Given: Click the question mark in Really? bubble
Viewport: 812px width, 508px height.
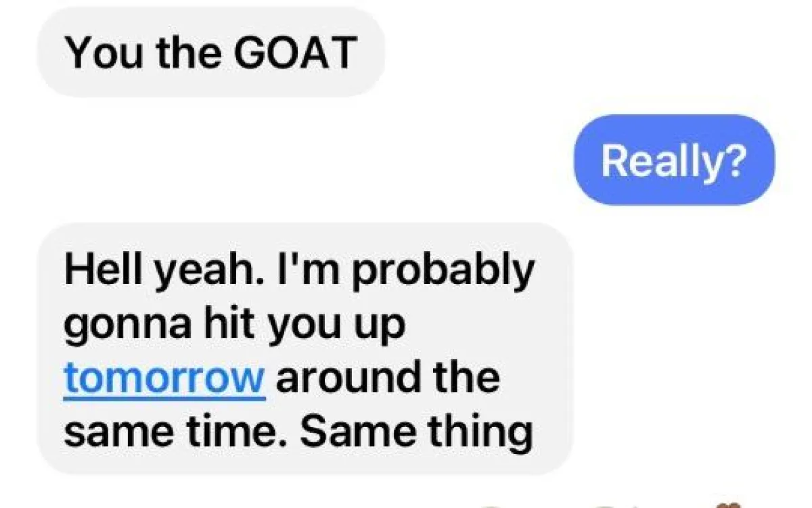Looking at the screenshot, I should pyautogui.click(x=736, y=160).
